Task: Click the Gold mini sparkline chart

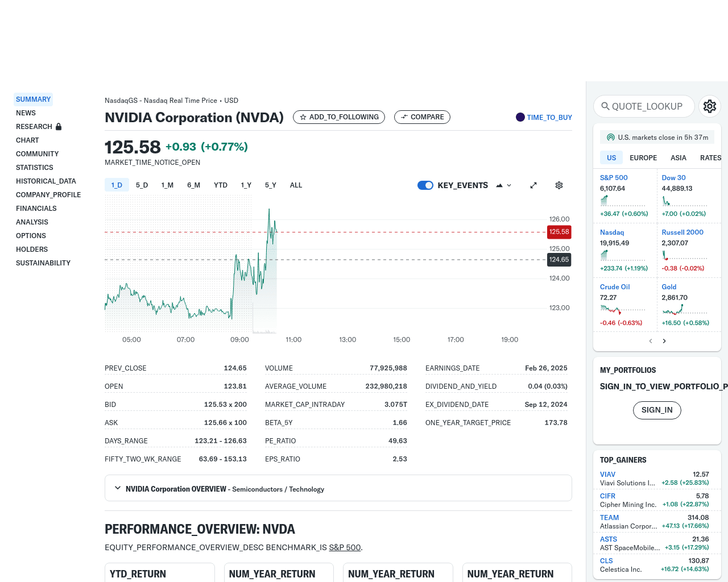Action: pyautogui.click(x=684, y=310)
